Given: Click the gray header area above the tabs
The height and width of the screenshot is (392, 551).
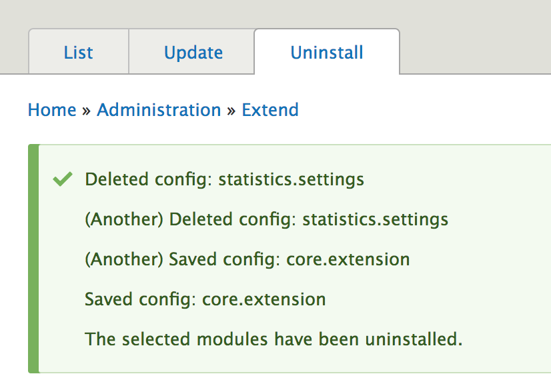Looking at the screenshot, I should 267,13.
